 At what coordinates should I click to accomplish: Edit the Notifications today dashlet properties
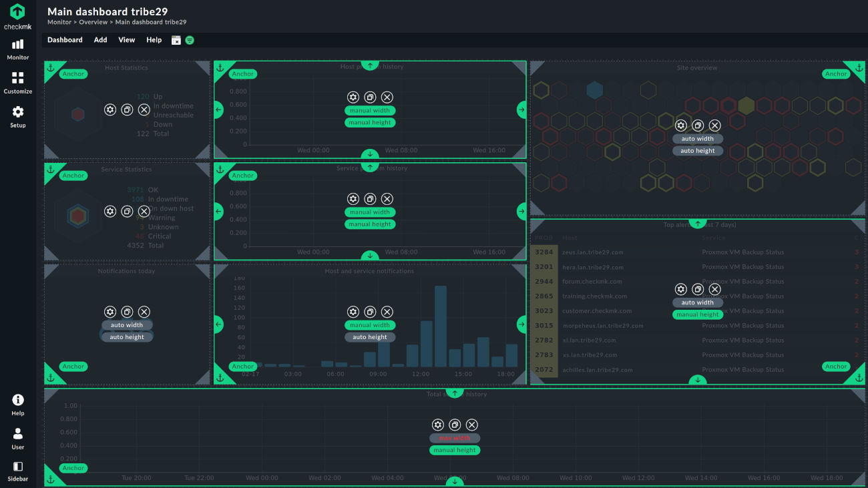pyautogui.click(x=110, y=312)
